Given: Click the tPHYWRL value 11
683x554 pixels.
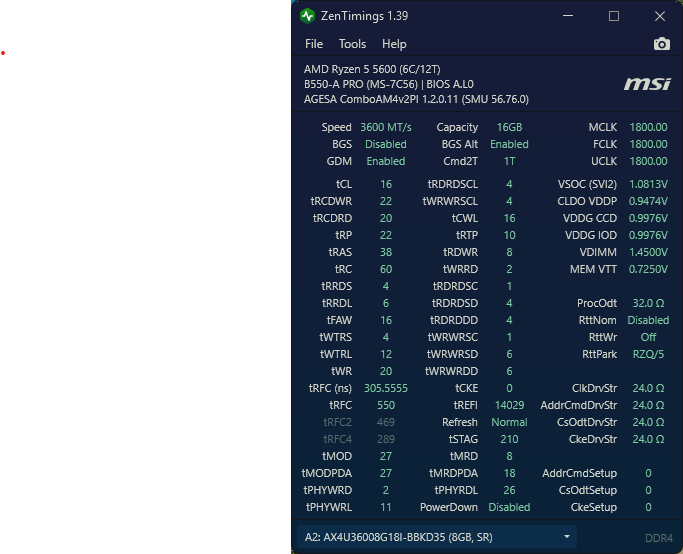Looking at the screenshot, I should click(385, 507).
